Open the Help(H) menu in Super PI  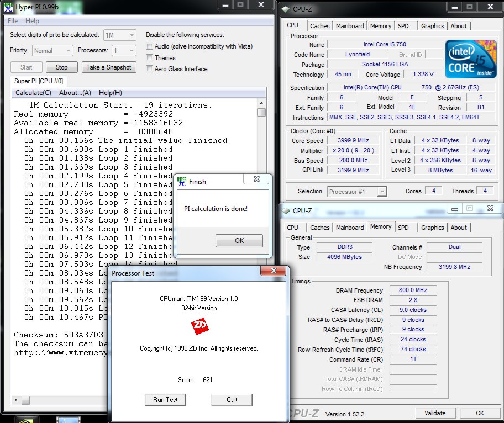(111, 93)
